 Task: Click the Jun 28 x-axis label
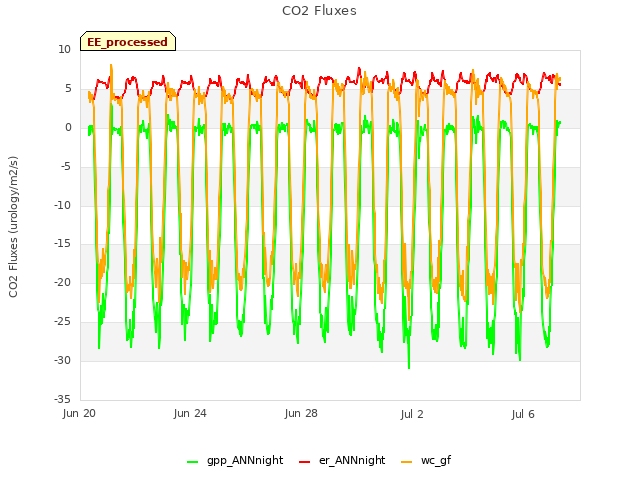(301, 413)
